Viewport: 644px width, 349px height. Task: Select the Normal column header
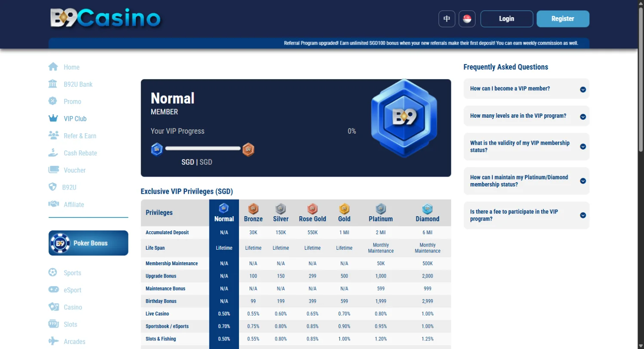pyautogui.click(x=224, y=212)
